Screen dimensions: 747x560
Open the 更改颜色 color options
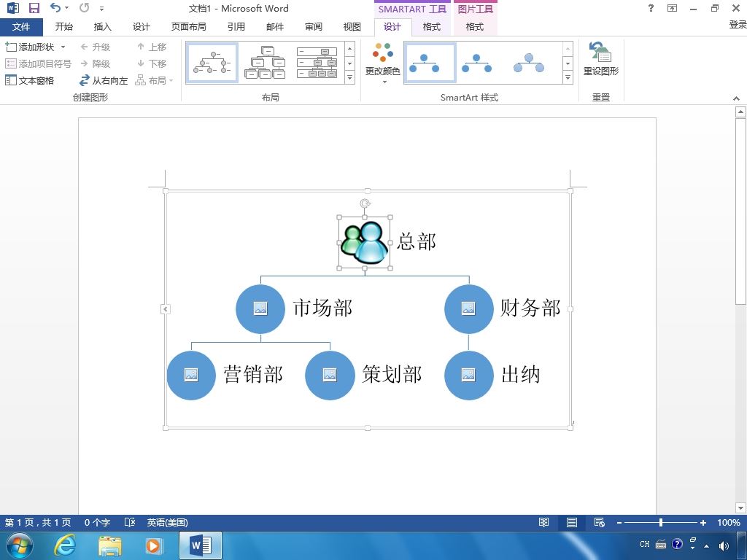click(x=382, y=63)
